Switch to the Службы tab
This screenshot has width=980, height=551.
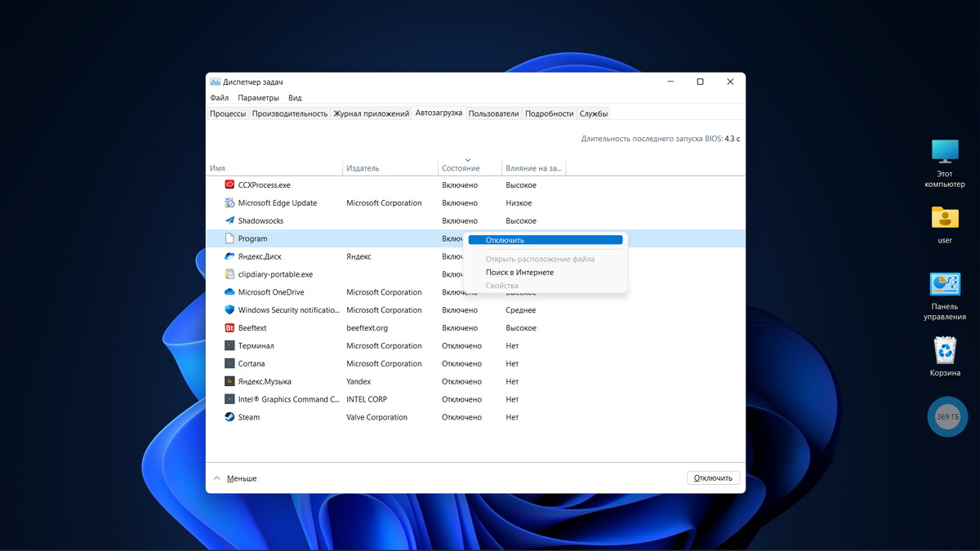point(594,113)
